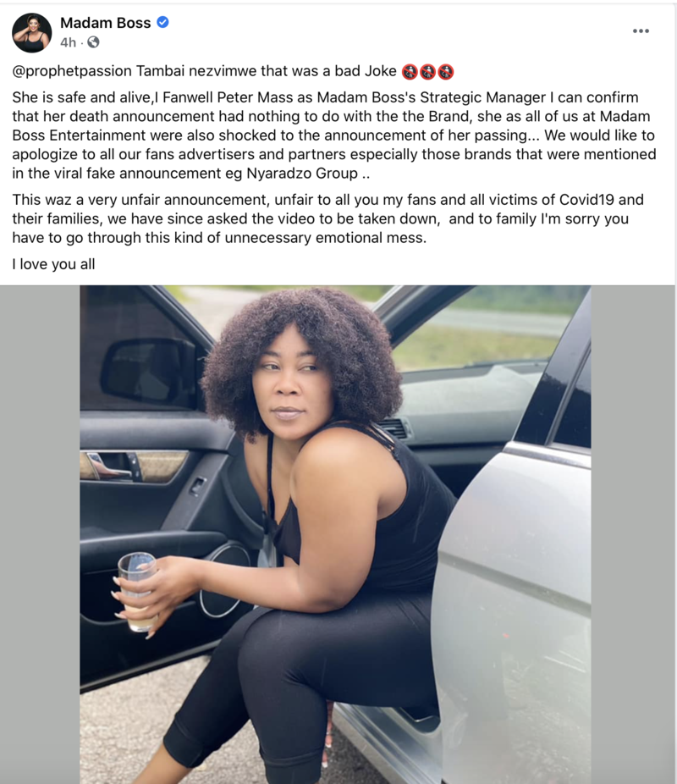Screen dimensions: 677x784
Task: Open the attached car photo
Action: coord(335,534)
